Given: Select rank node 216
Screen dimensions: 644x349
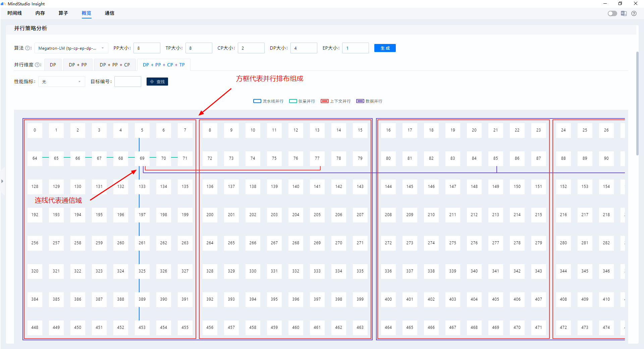Looking at the screenshot, I should point(563,215).
